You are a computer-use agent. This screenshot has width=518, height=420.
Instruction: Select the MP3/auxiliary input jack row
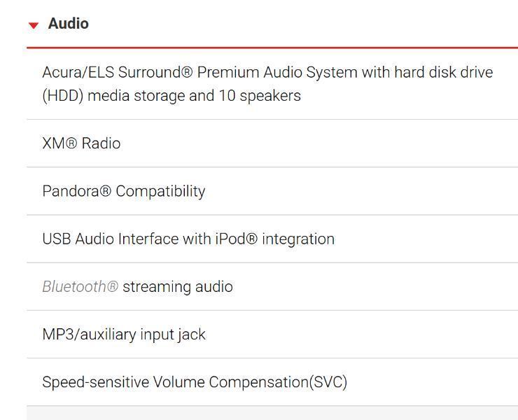click(x=124, y=335)
